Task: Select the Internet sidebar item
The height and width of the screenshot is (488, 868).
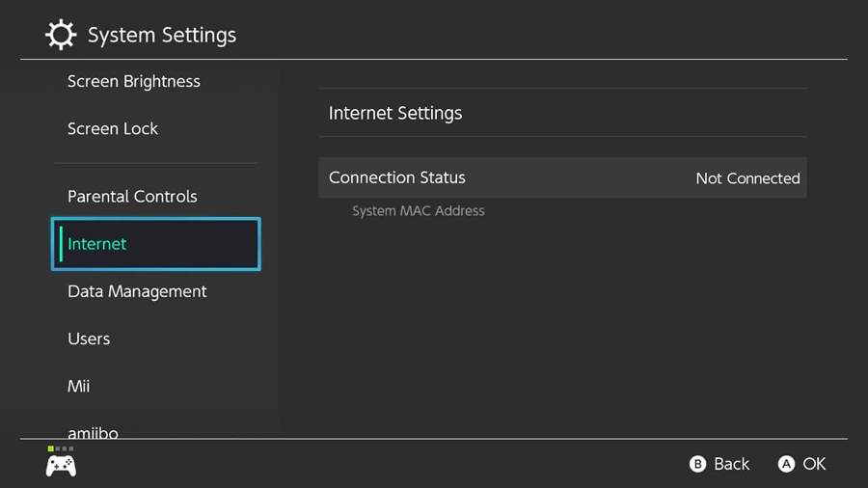Action: point(155,244)
